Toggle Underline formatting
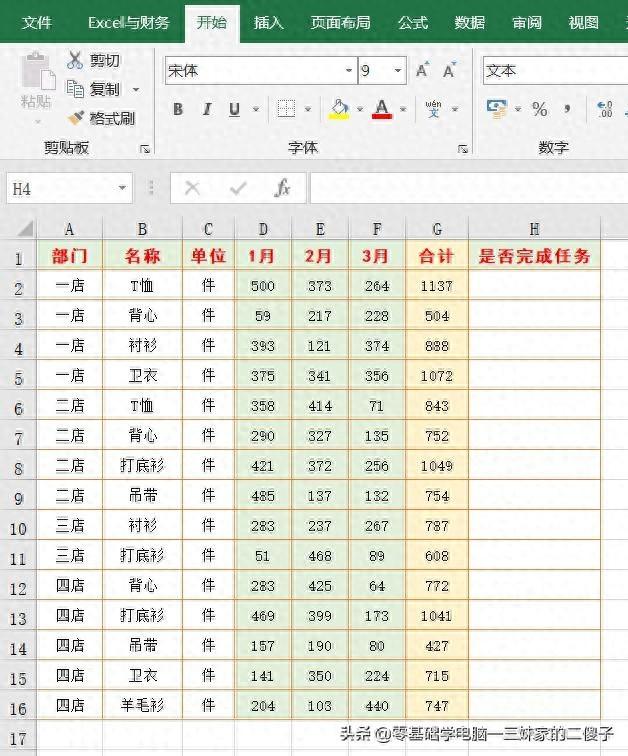The image size is (628, 756). (234, 109)
